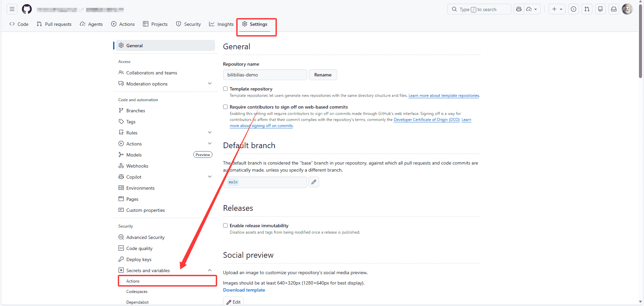Open the notifications inbox icon
Screen dimensions: 644x306
[614, 9]
